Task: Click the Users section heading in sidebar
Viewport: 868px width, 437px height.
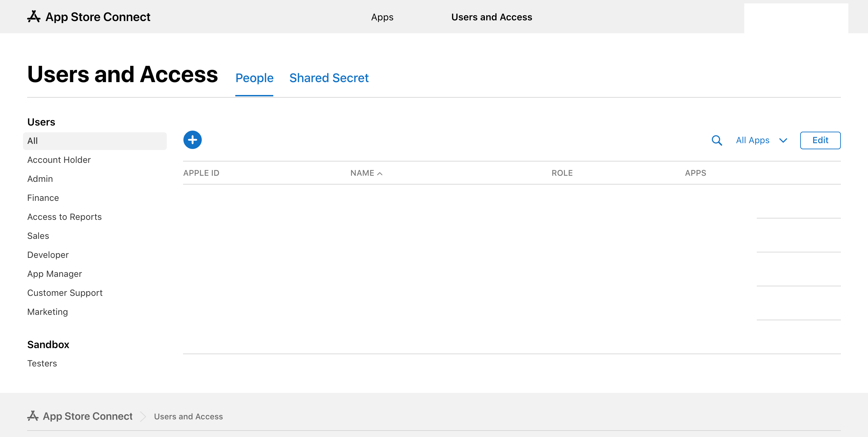Action: (41, 122)
